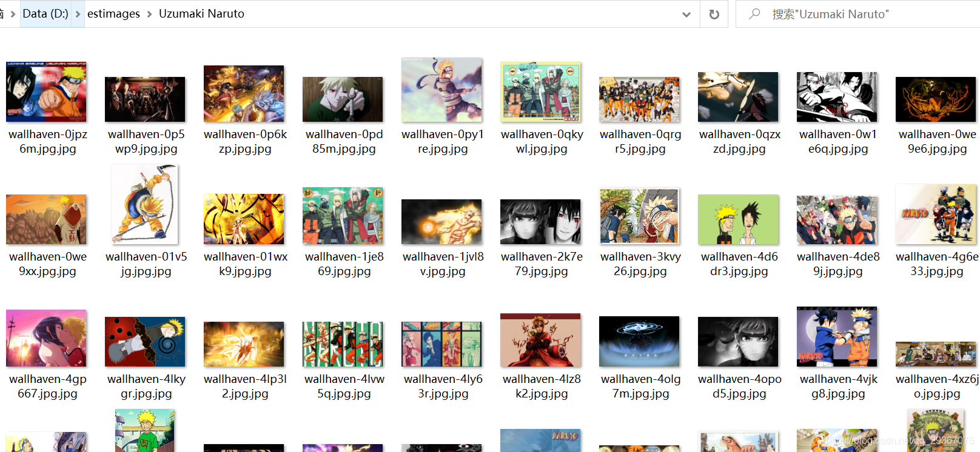Select thumbnail wallhaven-4lvw5q.jpg.jpg
The width and height of the screenshot is (980, 452).
coord(343,344)
